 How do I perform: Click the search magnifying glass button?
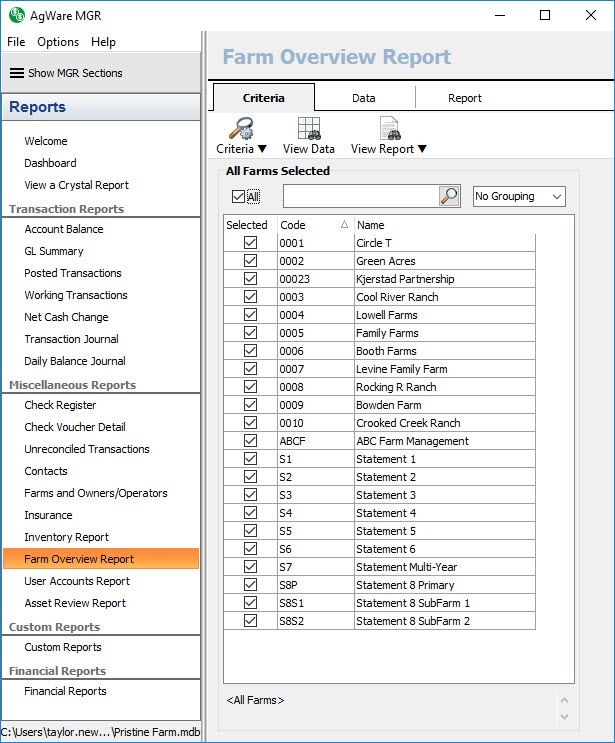click(x=449, y=196)
